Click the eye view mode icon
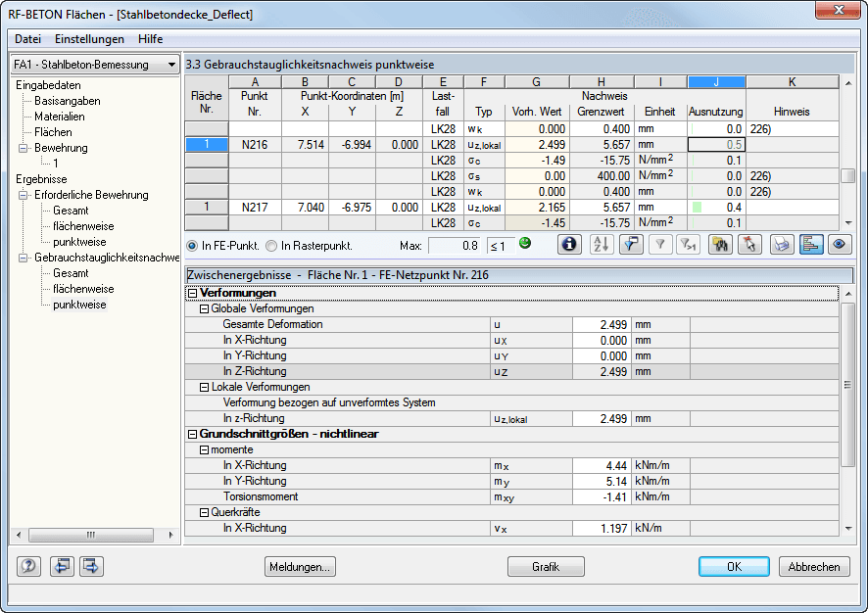868x613 pixels. [x=840, y=244]
